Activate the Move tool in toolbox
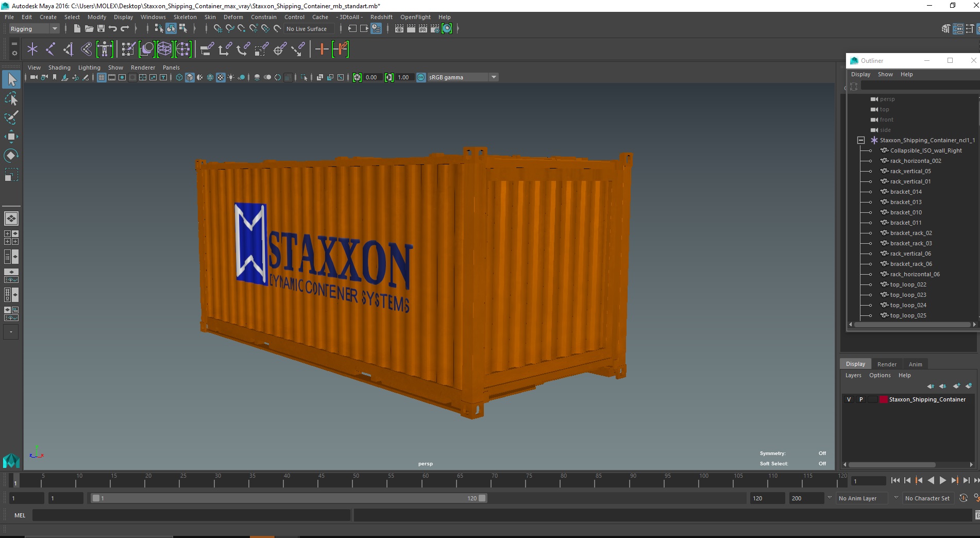Viewport: 980px width, 538px height. [11, 137]
